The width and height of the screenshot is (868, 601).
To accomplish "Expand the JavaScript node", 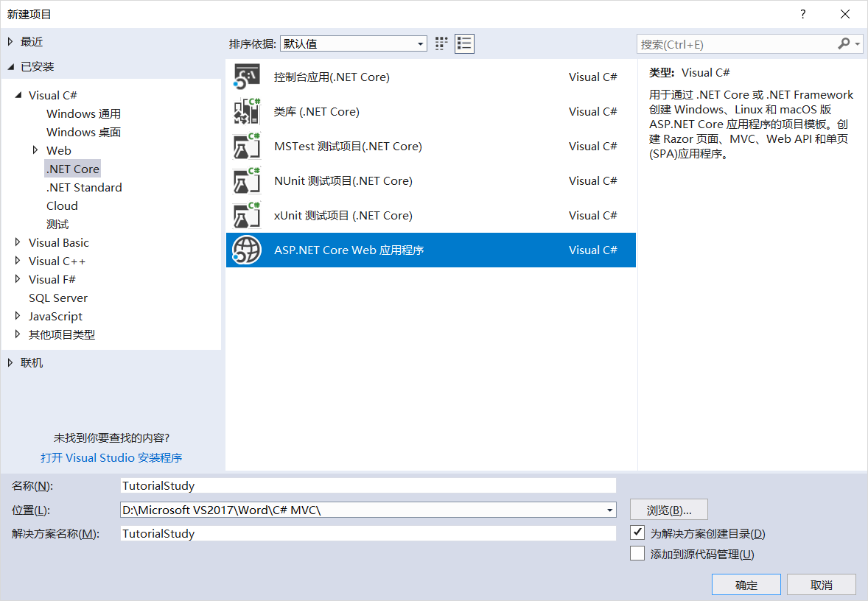I will tap(17, 315).
